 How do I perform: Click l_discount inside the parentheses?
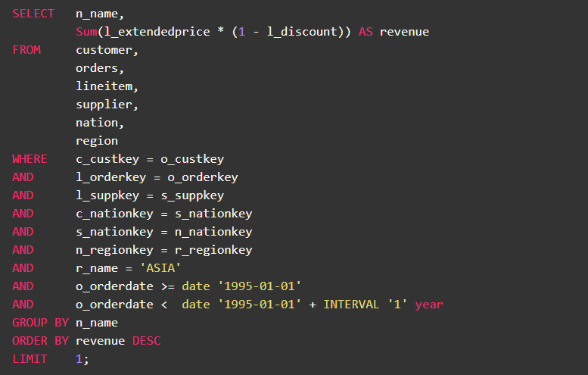pyautogui.click(x=303, y=32)
